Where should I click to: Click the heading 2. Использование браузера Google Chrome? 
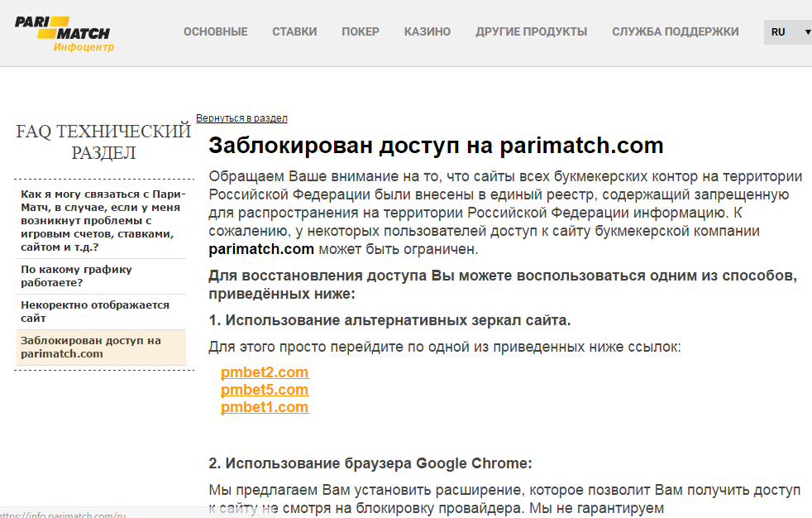click(x=370, y=463)
